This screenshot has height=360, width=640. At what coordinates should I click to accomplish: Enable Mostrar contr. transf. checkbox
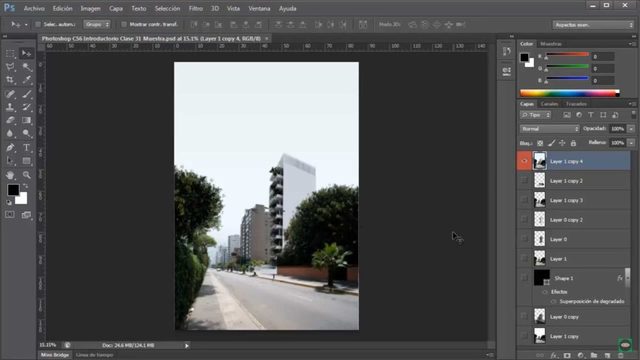click(124, 24)
